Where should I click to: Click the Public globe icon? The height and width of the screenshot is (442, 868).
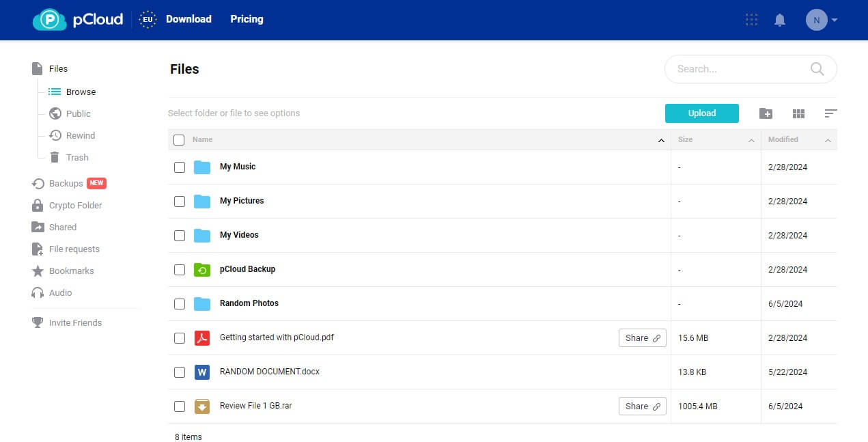click(55, 113)
